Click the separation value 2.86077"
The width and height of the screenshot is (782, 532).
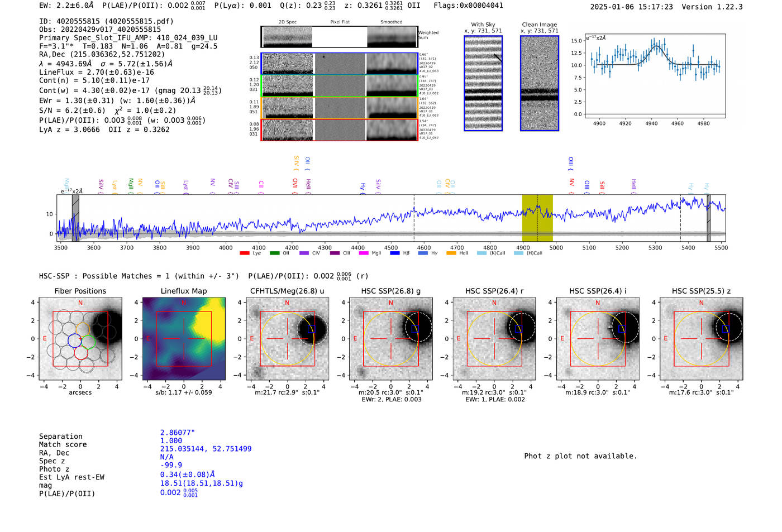(177, 433)
